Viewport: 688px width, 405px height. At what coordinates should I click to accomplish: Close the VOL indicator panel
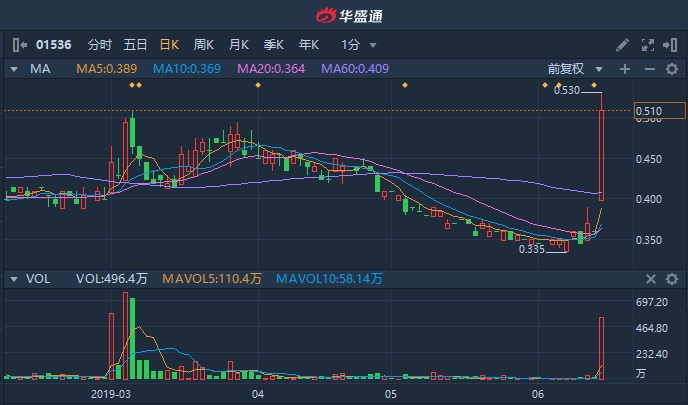[x=651, y=279]
